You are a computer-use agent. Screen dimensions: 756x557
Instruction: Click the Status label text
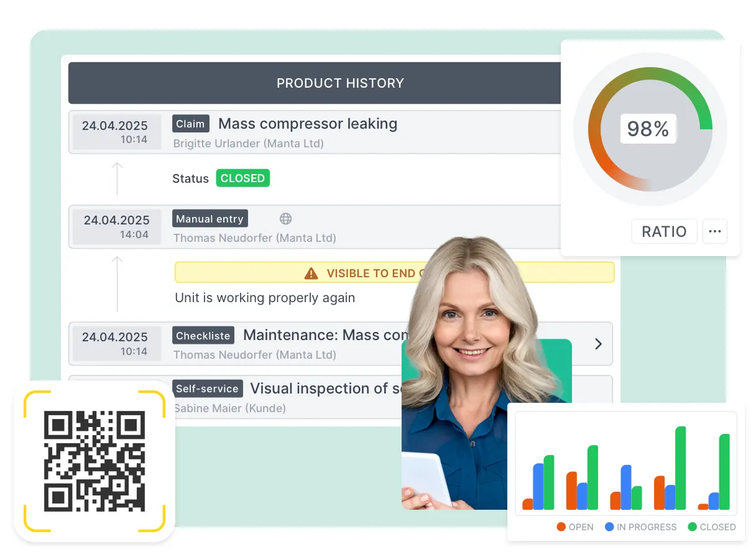(x=190, y=178)
